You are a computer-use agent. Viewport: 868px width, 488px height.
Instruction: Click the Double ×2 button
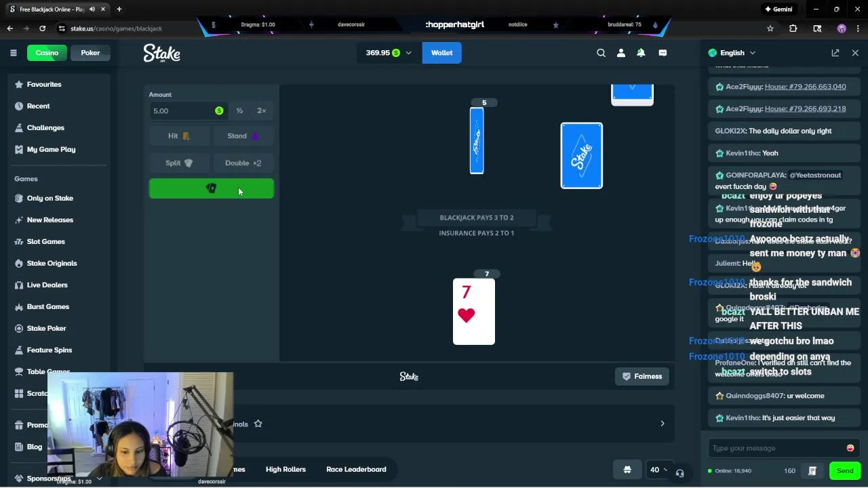point(243,163)
